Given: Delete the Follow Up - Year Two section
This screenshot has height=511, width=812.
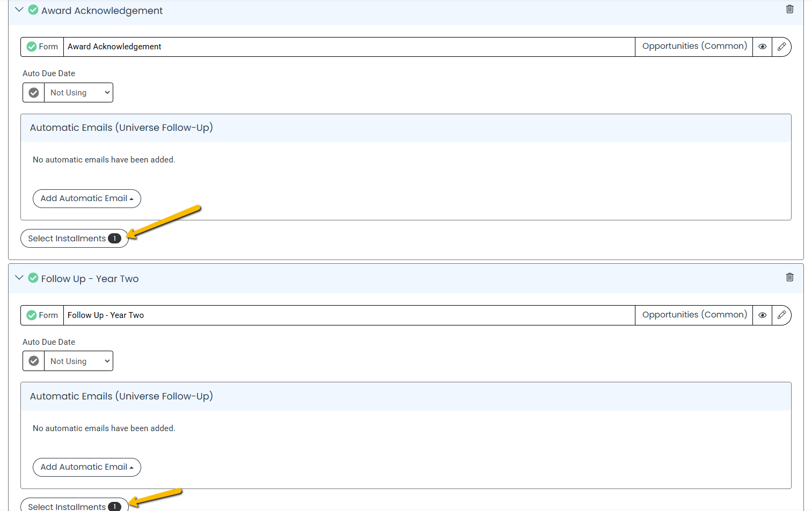Looking at the screenshot, I should (789, 277).
